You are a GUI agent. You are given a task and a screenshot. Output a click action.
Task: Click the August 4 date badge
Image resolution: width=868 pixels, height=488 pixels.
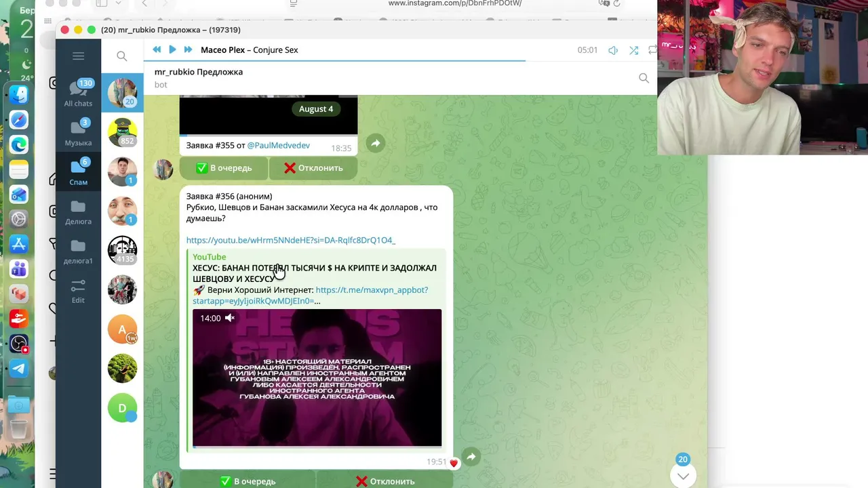coord(316,109)
